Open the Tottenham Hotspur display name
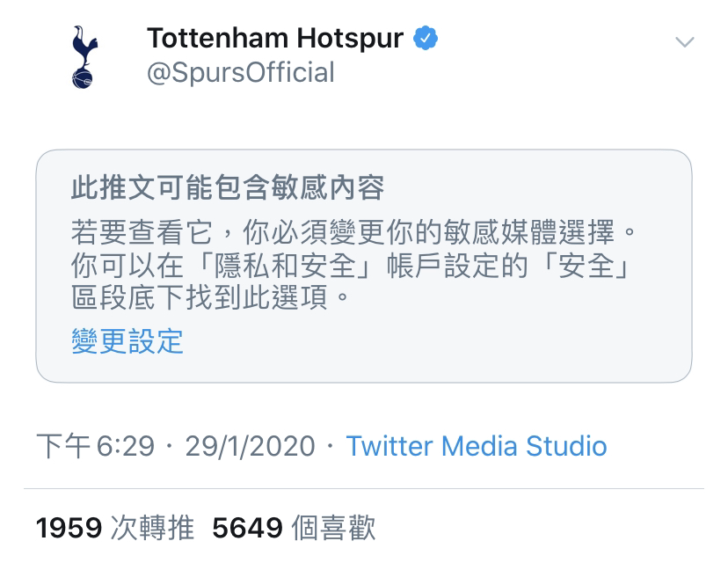 pyautogui.click(x=275, y=38)
